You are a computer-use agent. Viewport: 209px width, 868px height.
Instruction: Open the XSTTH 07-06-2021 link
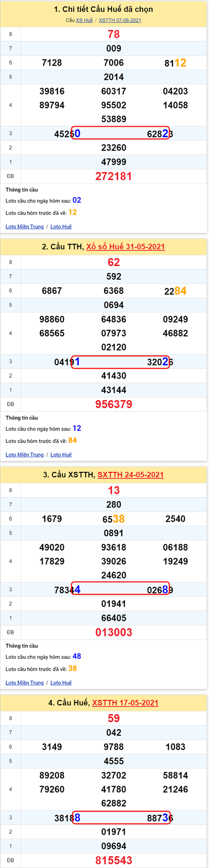(x=120, y=20)
